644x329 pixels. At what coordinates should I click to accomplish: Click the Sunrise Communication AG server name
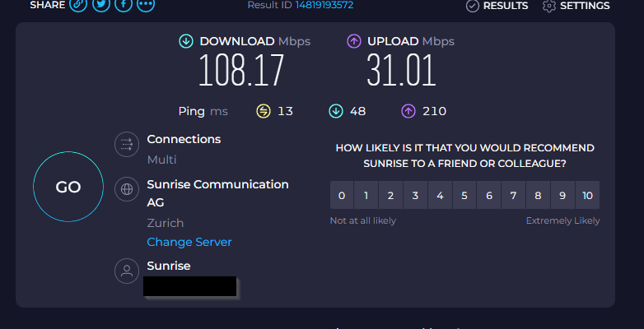(x=217, y=193)
